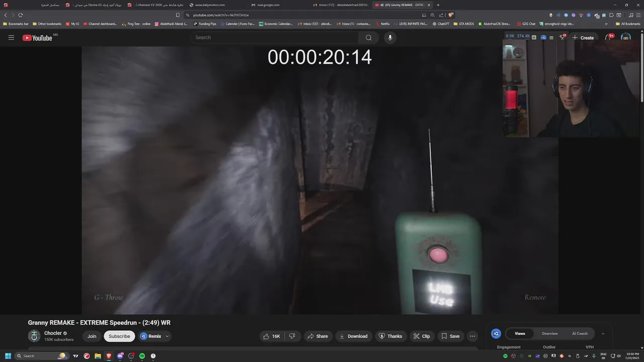Open the All Bookmarks folder
The image size is (644, 362).
pos(628,24)
